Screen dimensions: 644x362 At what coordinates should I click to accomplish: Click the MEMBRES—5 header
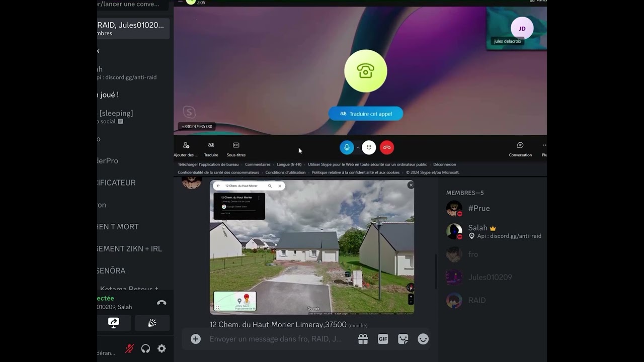(465, 193)
